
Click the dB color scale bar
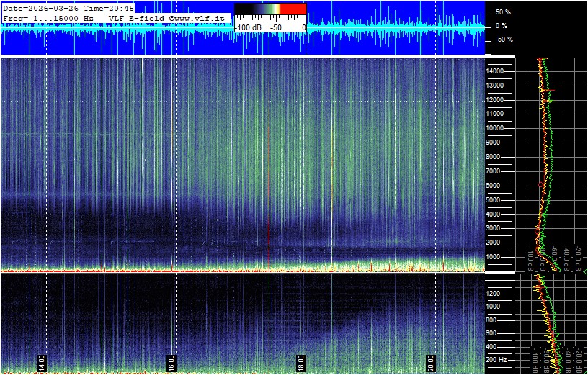coord(270,9)
